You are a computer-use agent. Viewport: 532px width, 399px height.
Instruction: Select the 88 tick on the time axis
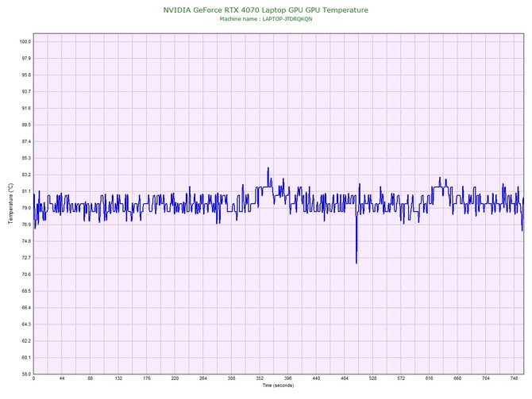(x=90, y=379)
